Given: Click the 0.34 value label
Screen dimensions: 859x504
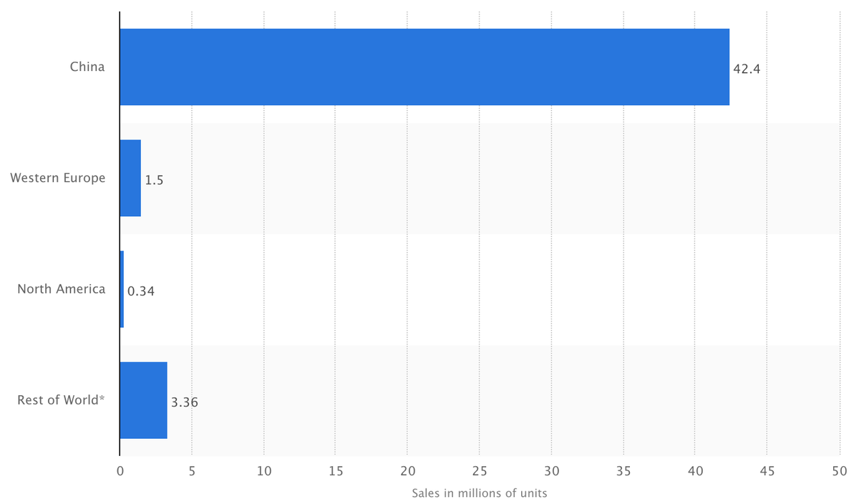Looking at the screenshot, I should tap(142, 291).
